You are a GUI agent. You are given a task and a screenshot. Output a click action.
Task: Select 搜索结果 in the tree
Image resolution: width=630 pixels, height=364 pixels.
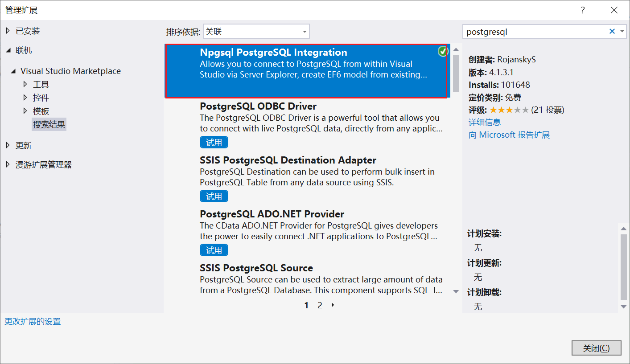tap(49, 125)
